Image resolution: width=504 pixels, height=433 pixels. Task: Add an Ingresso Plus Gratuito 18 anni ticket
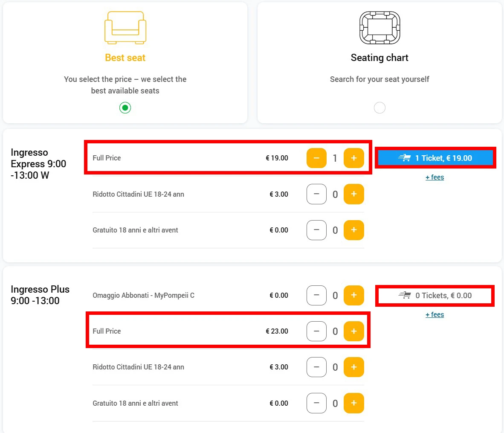[353, 404]
